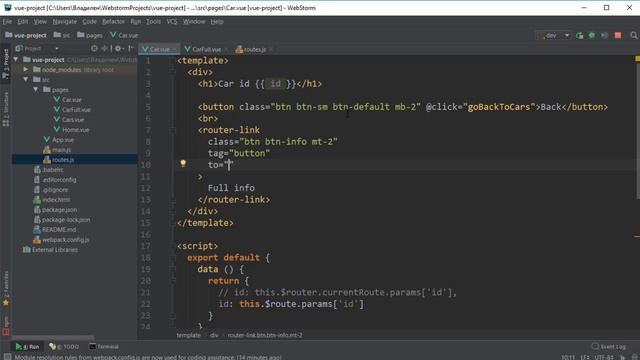Screen dimensions: 640x360
Task: Click the Project panel settings gear icon
Action: pyautogui.click(x=118, y=49)
